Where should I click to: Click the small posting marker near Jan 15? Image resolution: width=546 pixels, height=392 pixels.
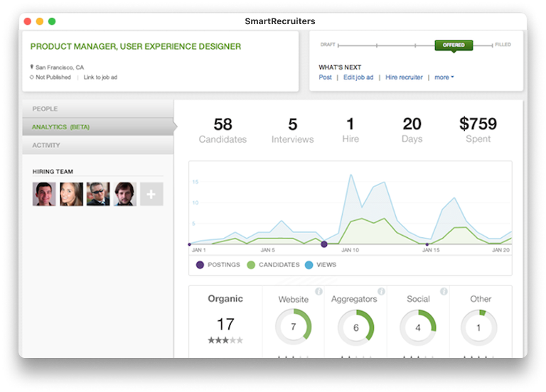click(427, 244)
